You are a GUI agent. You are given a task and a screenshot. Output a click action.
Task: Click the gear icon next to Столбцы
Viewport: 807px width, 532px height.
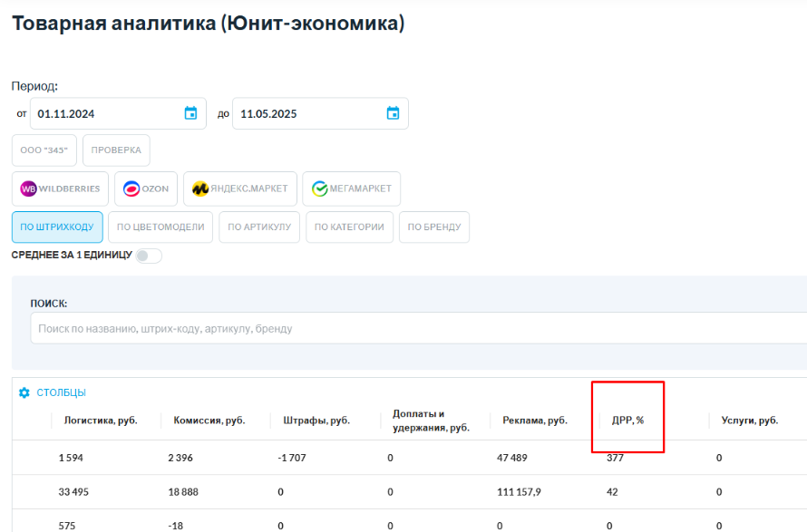coord(24,392)
